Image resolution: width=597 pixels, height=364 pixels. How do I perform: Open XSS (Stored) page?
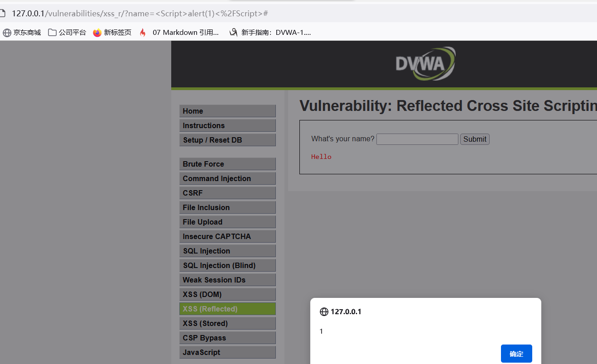tap(227, 323)
